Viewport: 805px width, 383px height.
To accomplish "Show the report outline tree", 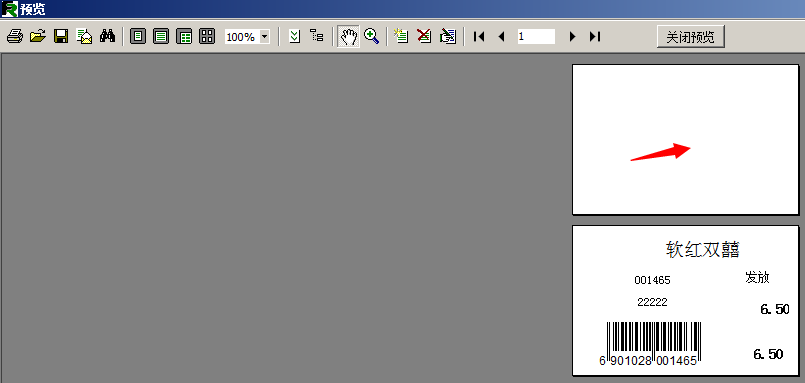I will (x=317, y=36).
